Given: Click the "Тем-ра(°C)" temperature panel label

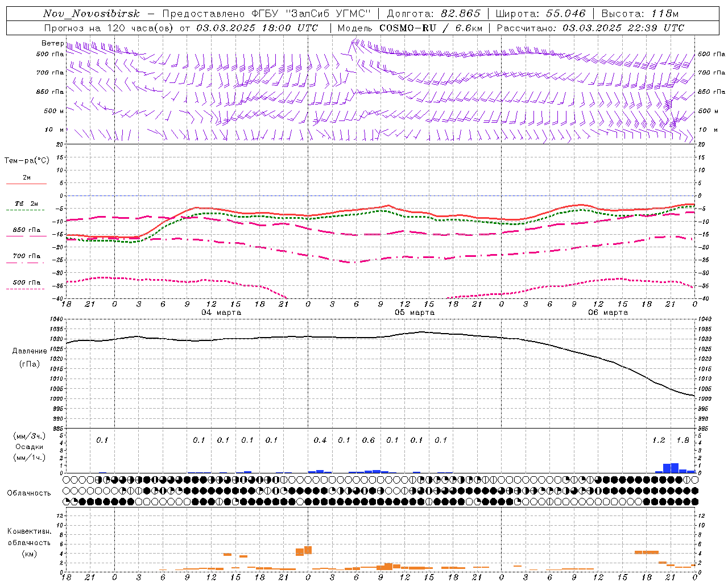Looking at the screenshot, I should click(27, 161).
